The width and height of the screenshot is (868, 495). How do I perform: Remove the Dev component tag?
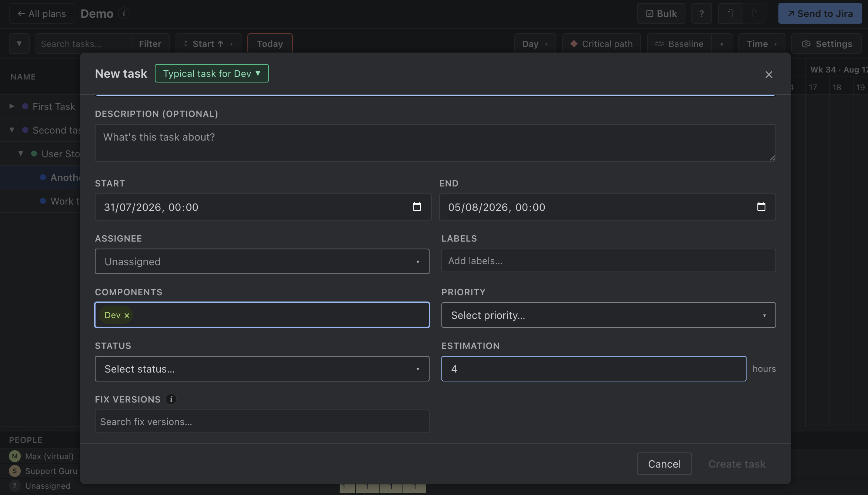[x=127, y=315]
